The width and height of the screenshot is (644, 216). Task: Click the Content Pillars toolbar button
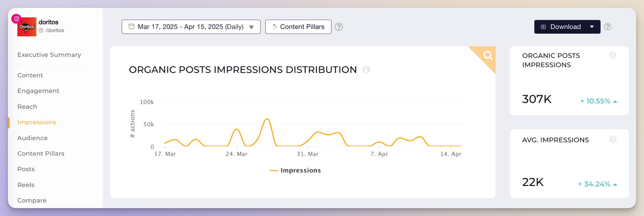tap(298, 27)
